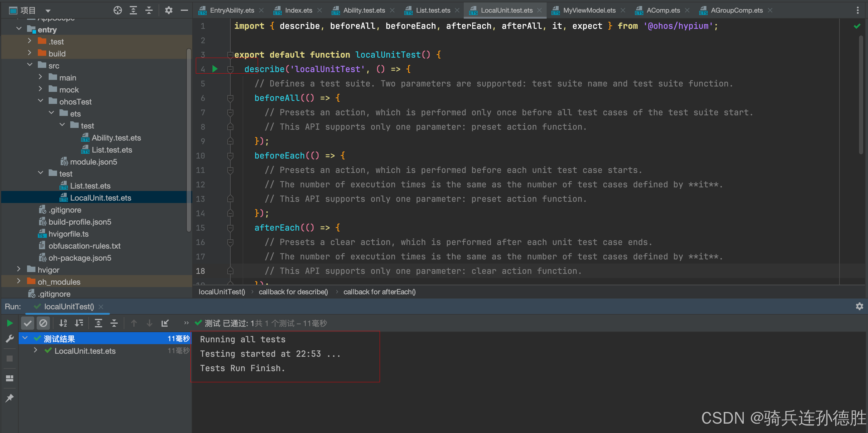Expand the hvigor folder
The width and height of the screenshot is (868, 433).
[19, 269]
